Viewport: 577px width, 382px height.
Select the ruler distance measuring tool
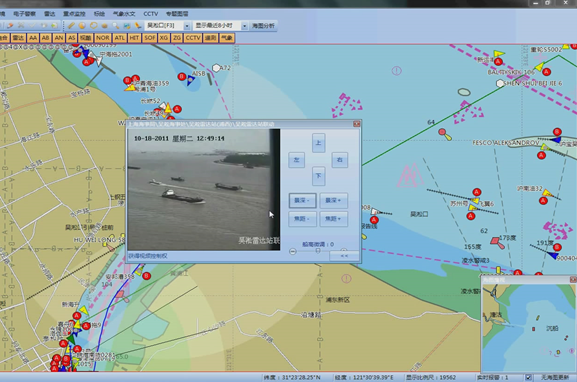click(71, 25)
